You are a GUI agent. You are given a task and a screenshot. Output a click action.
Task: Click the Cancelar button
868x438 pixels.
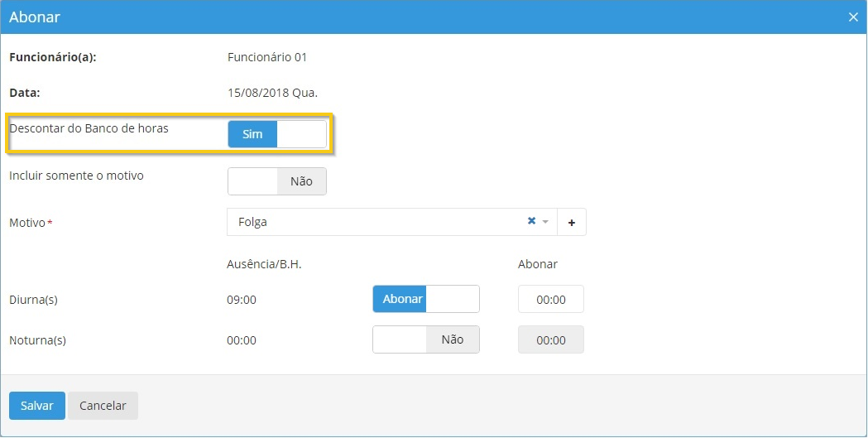tap(103, 406)
